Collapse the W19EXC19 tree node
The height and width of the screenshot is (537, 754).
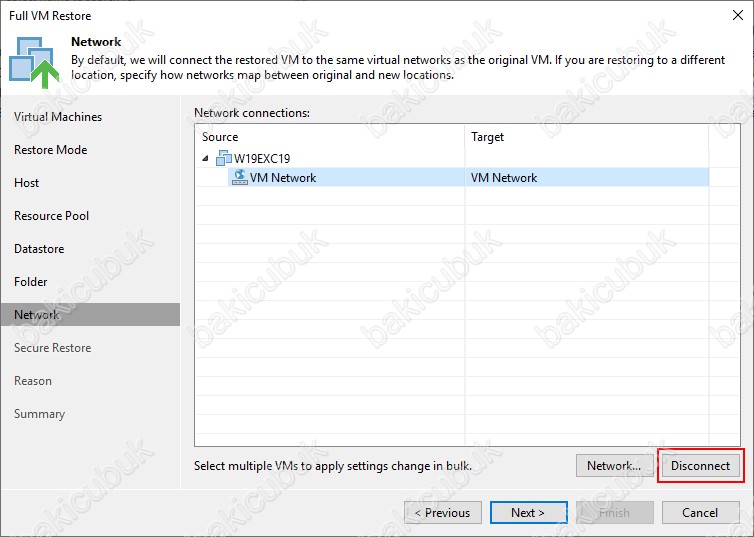(206, 158)
